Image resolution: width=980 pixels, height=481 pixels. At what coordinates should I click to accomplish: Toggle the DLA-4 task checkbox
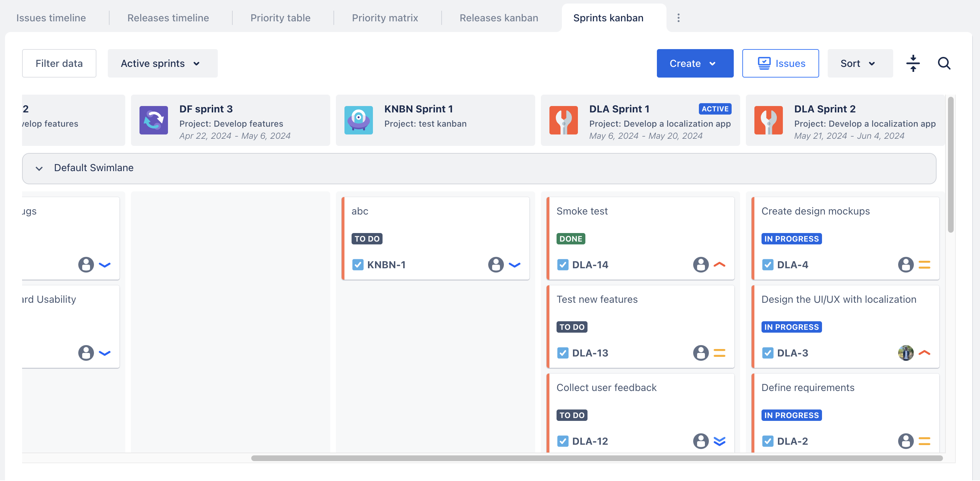click(x=768, y=265)
